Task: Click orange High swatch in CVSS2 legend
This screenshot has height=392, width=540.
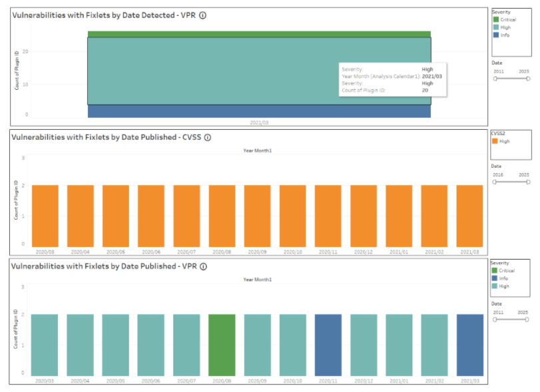Action: [496, 141]
